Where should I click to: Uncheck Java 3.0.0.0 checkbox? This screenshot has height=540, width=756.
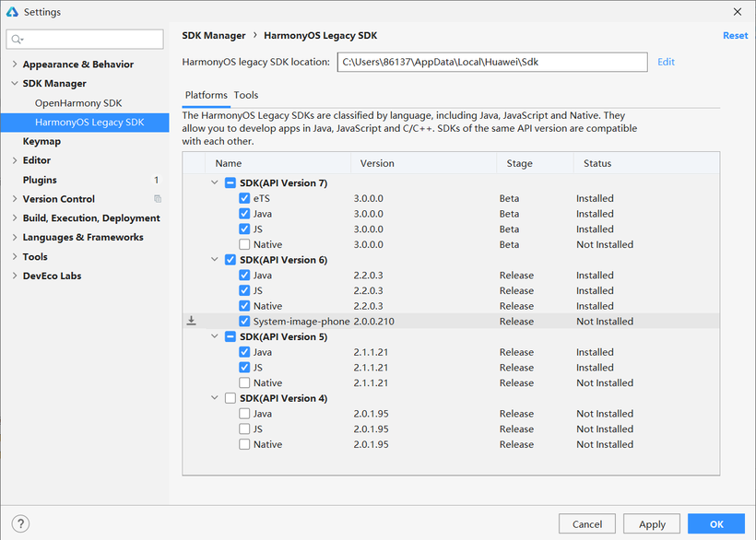pyautogui.click(x=244, y=214)
